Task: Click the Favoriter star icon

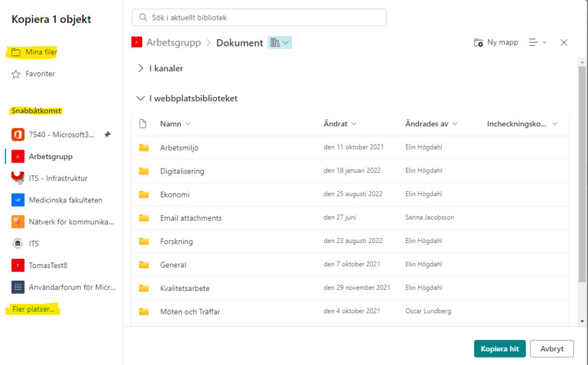Action: coord(16,74)
